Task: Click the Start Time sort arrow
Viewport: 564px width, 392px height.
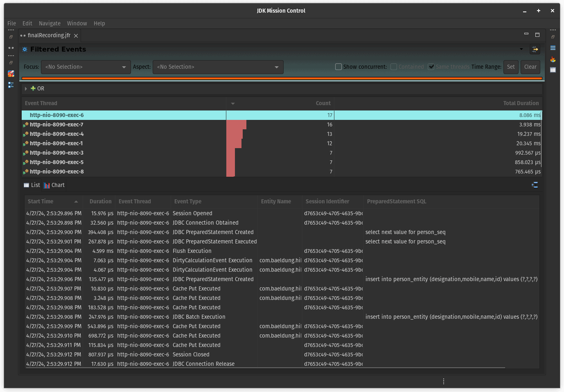Action: (x=76, y=202)
